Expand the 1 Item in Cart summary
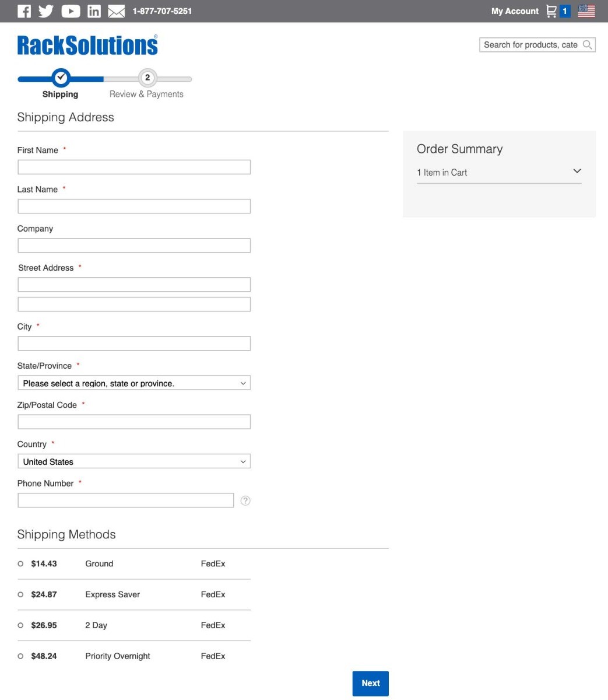 (x=499, y=172)
